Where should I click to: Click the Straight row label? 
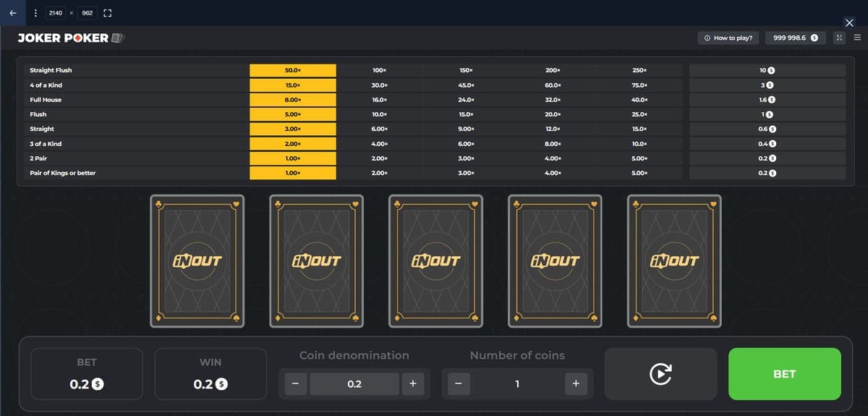point(42,129)
